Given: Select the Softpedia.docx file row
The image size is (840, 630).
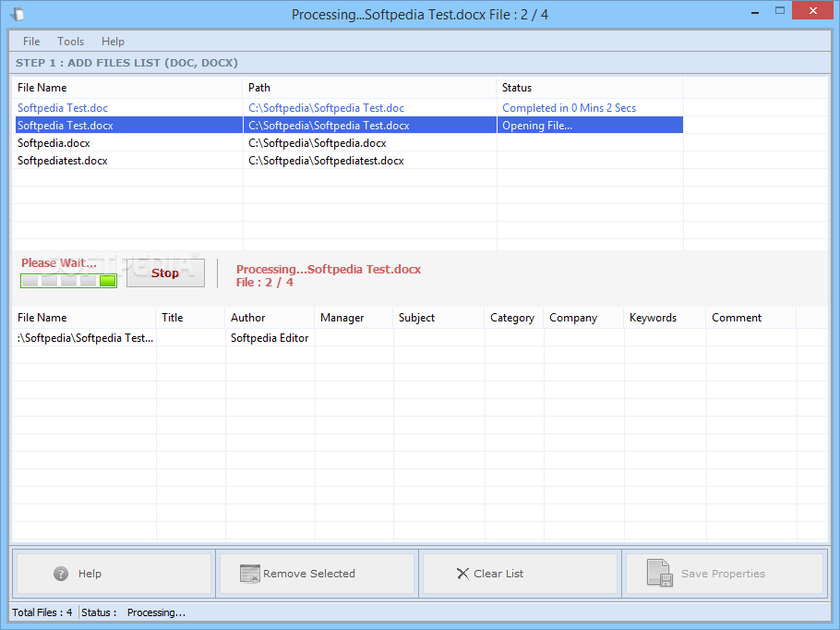Looking at the screenshot, I should point(348,143).
